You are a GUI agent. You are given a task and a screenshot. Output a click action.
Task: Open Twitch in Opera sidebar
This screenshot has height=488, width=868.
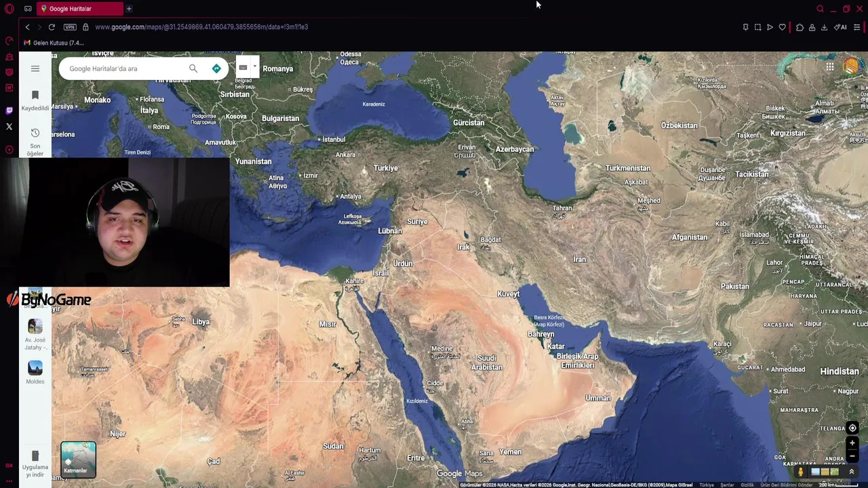[9, 110]
